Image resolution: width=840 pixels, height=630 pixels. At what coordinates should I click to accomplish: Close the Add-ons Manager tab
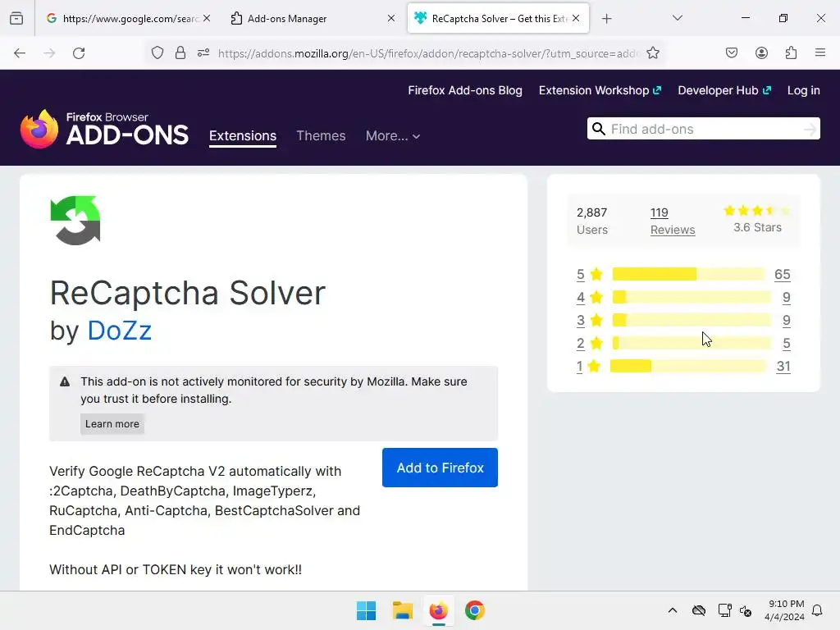(391, 18)
